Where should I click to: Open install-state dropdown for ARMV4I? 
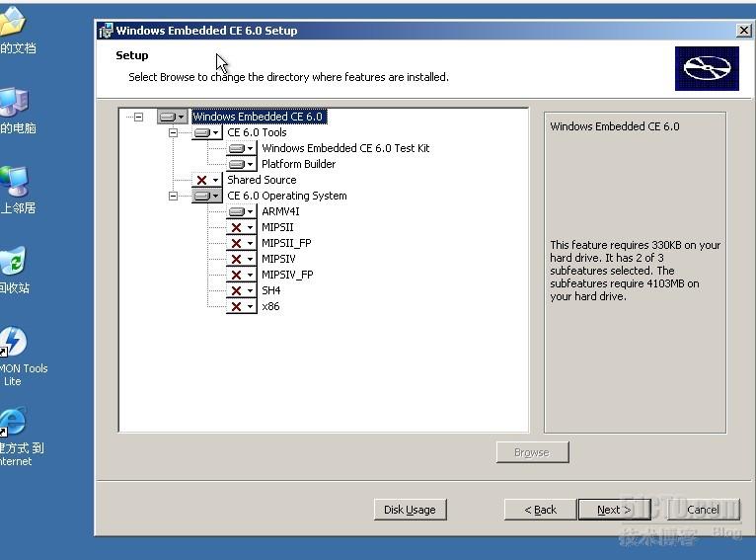tap(242, 211)
